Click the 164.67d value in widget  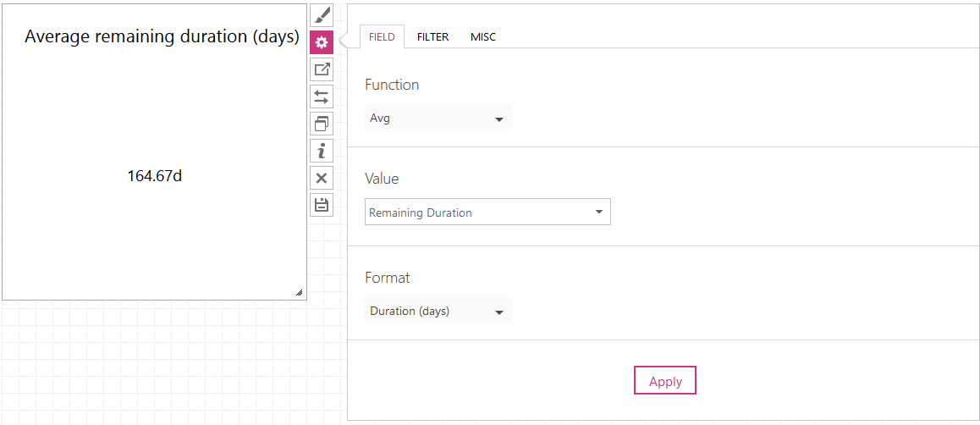click(x=155, y=176)
